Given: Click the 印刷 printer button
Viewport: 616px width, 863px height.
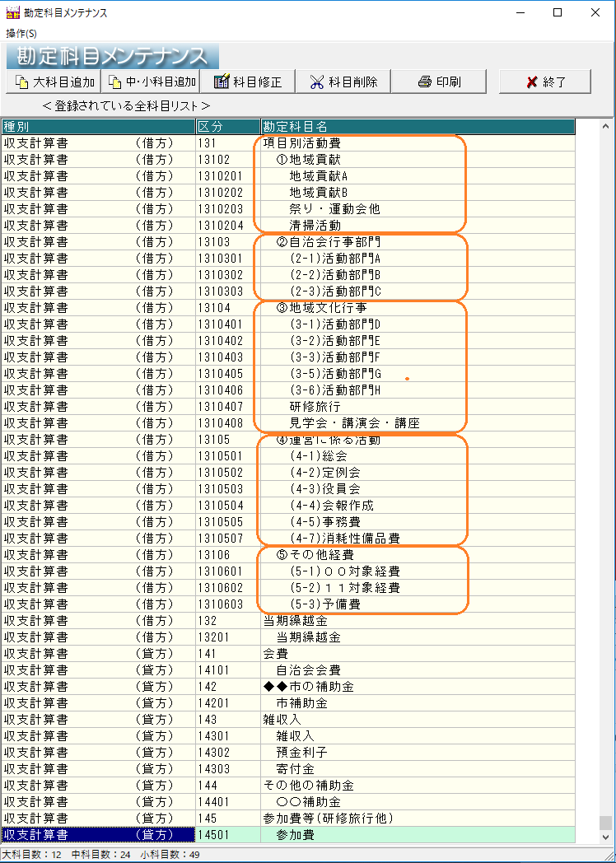Looking at the screenshot, I should pos(438,82).
